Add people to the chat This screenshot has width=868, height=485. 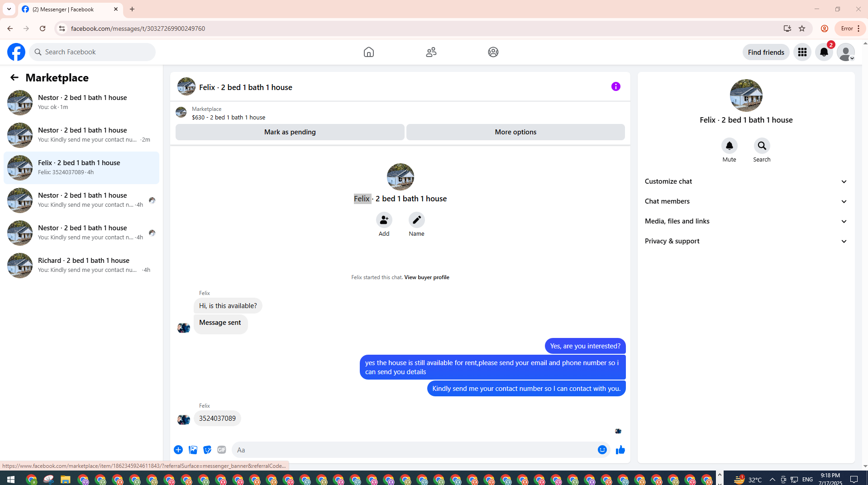tap(384, 220)
